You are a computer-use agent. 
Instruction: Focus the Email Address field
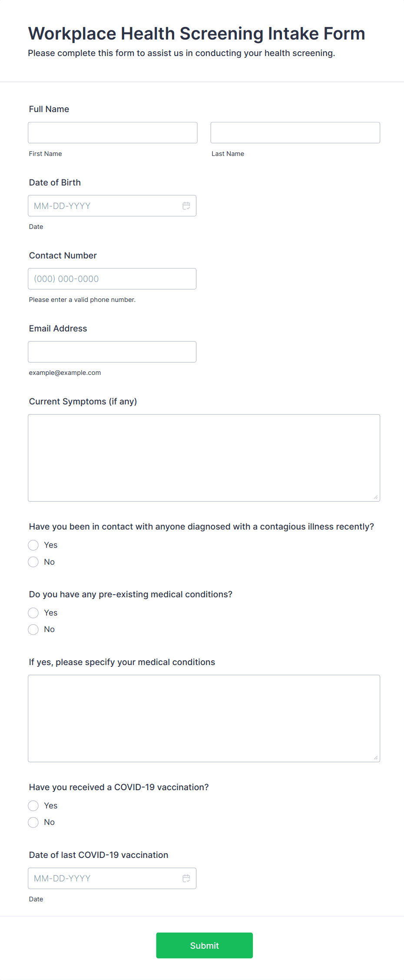(112, 351)
